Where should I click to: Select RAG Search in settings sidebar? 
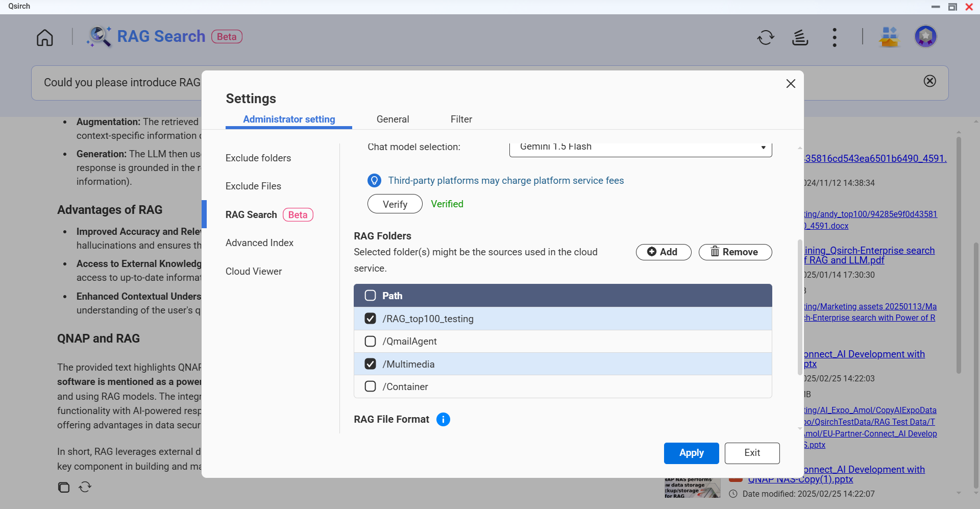coord(269,215)
